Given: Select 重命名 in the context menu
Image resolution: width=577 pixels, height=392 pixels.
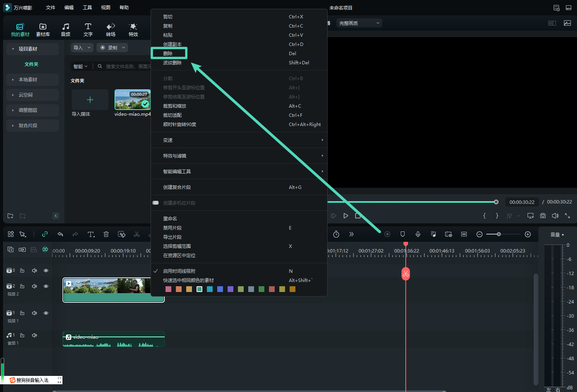Looking at the screenshot, I should click(x=170, y=219).
